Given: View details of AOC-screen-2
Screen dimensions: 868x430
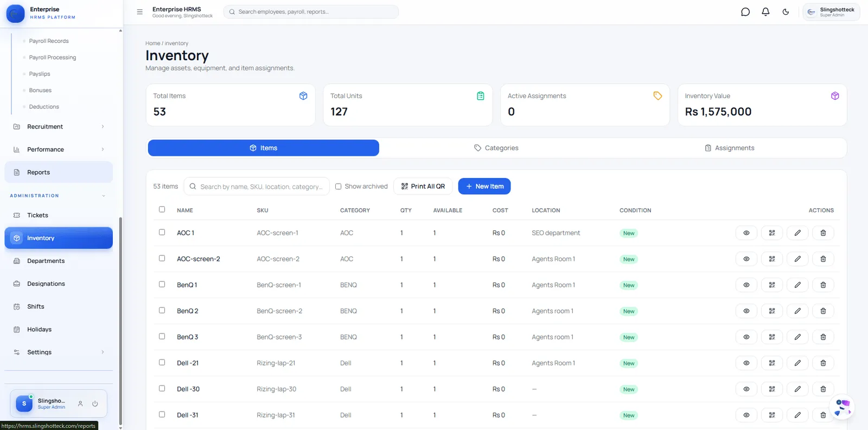Looking at the screenshot, I should [x=746, y=259].
